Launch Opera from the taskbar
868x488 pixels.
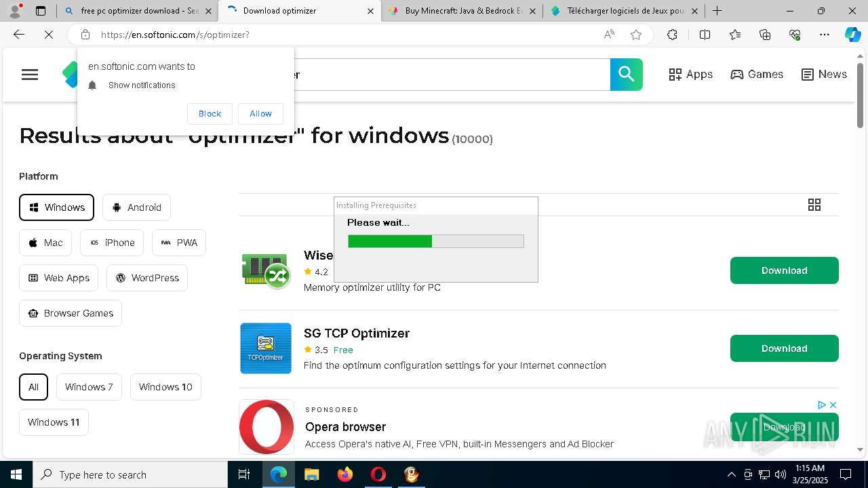coord(378,474)
